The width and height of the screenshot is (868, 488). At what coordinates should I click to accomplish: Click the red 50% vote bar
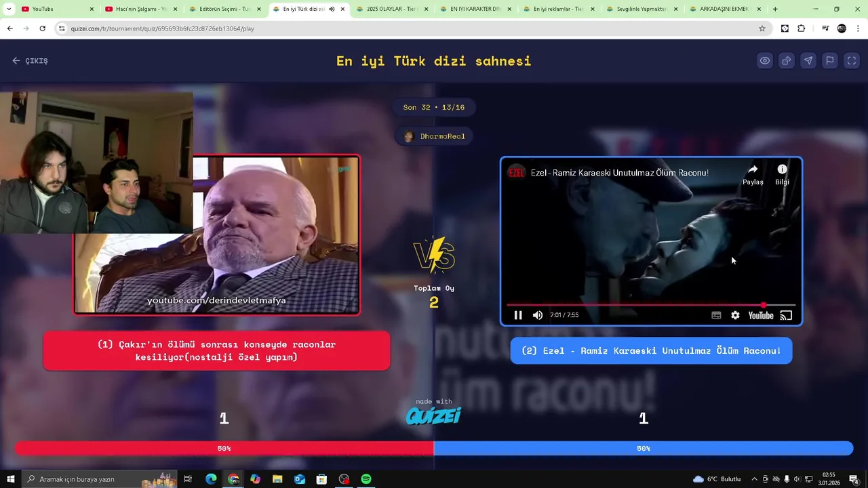click(x=224, y=448)
